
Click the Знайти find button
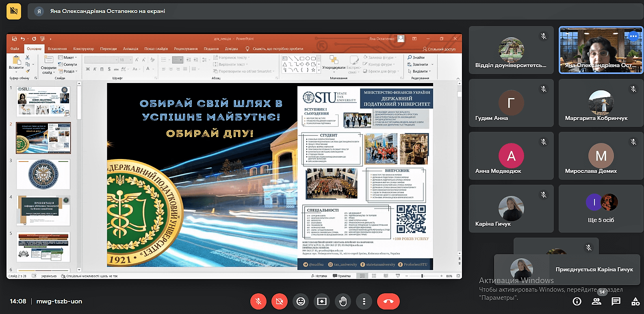[416, 57]
